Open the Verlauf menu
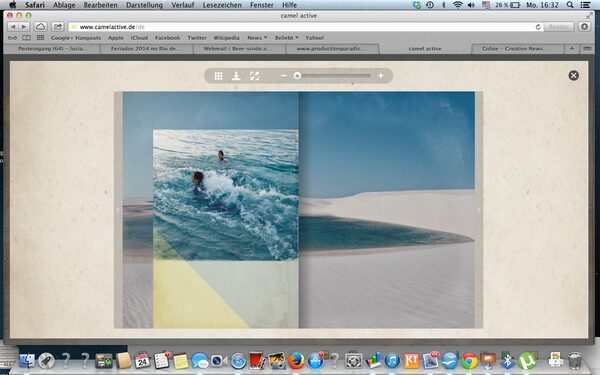Image resolution: width=600 pixels, height=375 pixels. point(183,5)
